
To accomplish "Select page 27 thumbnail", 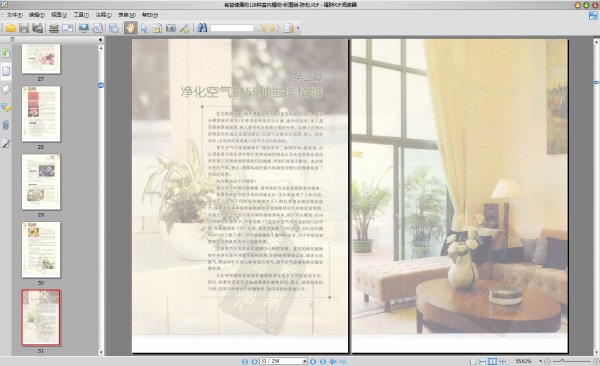I will click(x=41, y=59).
